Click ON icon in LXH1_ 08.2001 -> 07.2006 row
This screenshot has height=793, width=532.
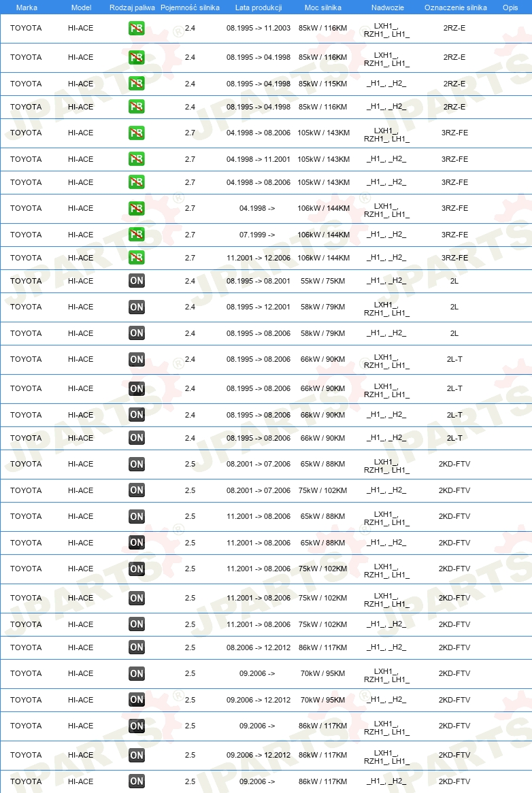pos(137,465)
